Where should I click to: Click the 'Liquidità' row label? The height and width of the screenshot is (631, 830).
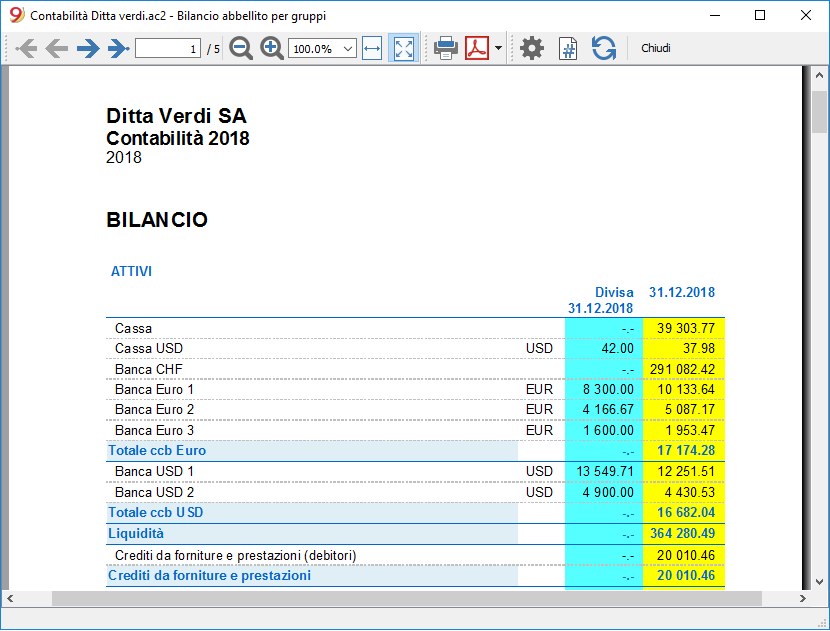136,533
